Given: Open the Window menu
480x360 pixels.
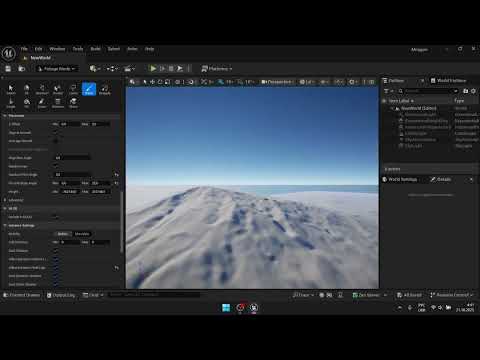Looking at the screenshot, I should [x=57, y=49].
